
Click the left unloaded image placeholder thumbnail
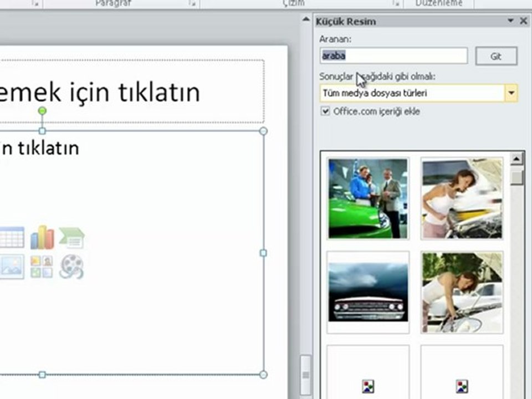pyautogui.click(x=368, y=372)
